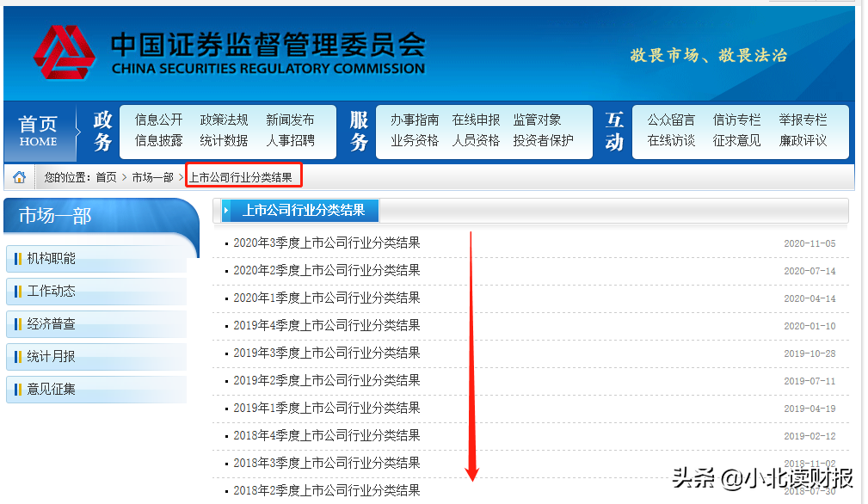Open the 在线申报 link
Image resolution: width=868 pixels, height=504 pixels.
[x=476, y=120]
